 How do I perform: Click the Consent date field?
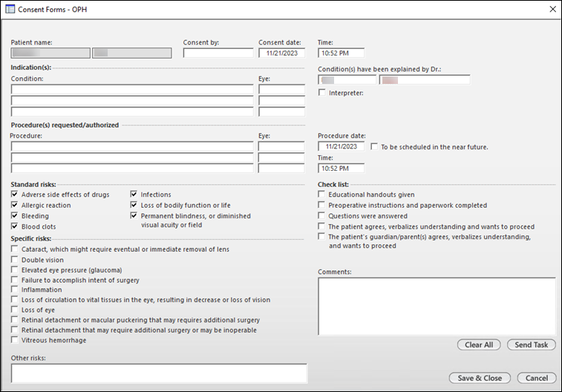281,53
